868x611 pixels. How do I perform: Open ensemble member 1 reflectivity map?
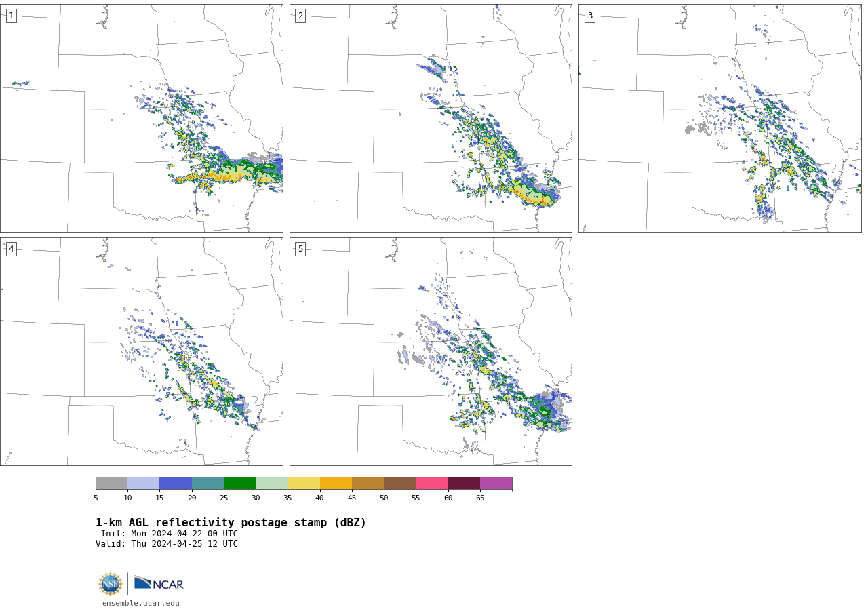pyautogui.click(x=142, y=118)
